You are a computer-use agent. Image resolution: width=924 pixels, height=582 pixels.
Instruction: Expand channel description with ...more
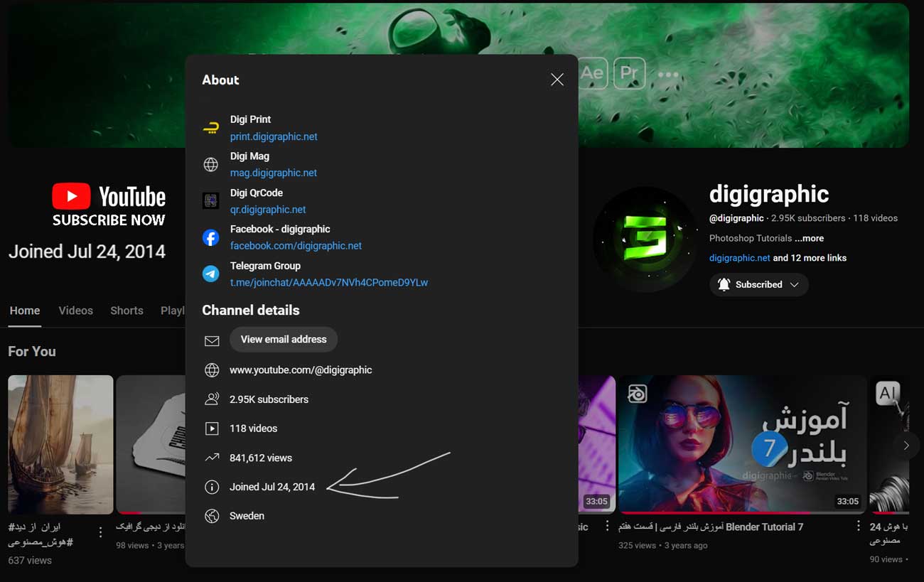tap(809, 238)
